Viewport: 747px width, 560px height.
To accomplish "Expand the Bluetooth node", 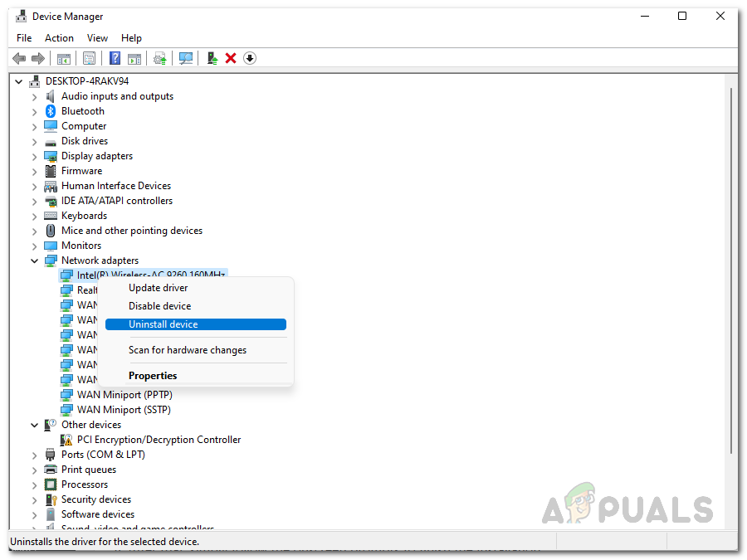I will click(34, 111).
